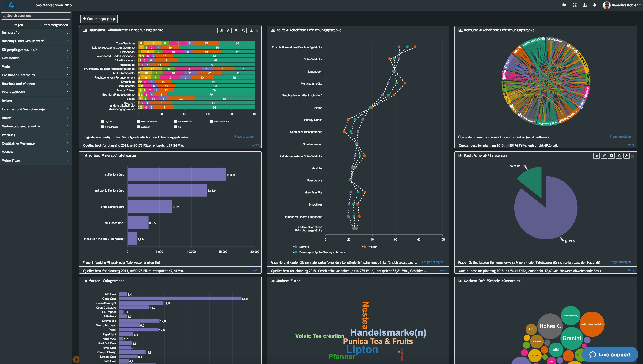Screen dimensions: 643x364
Task: Open notifications bell
Action: click(595, 5)
